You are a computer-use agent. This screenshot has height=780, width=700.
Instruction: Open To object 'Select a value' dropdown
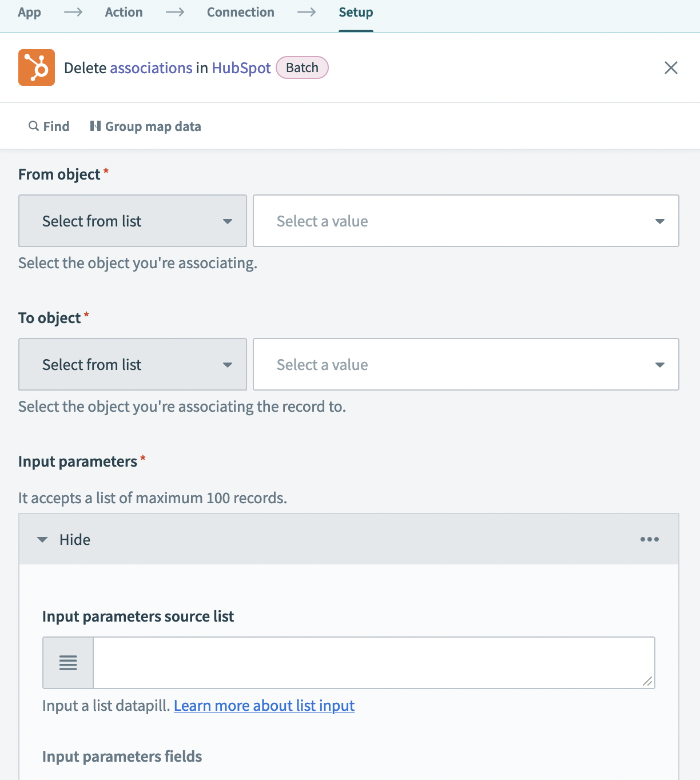click(x=466, y=364)
